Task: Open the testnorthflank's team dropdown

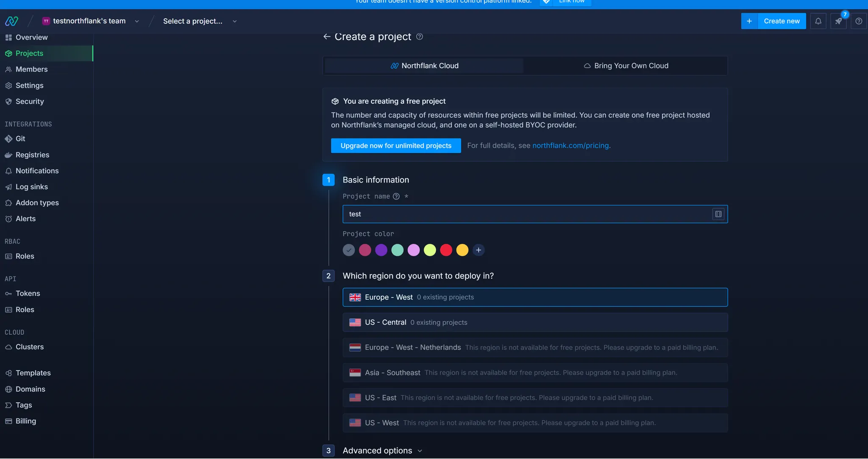Action: pos(91,21)
